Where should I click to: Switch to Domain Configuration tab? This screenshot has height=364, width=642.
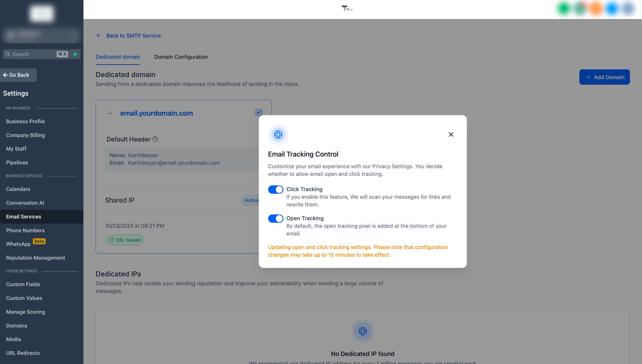coord(181,57)
